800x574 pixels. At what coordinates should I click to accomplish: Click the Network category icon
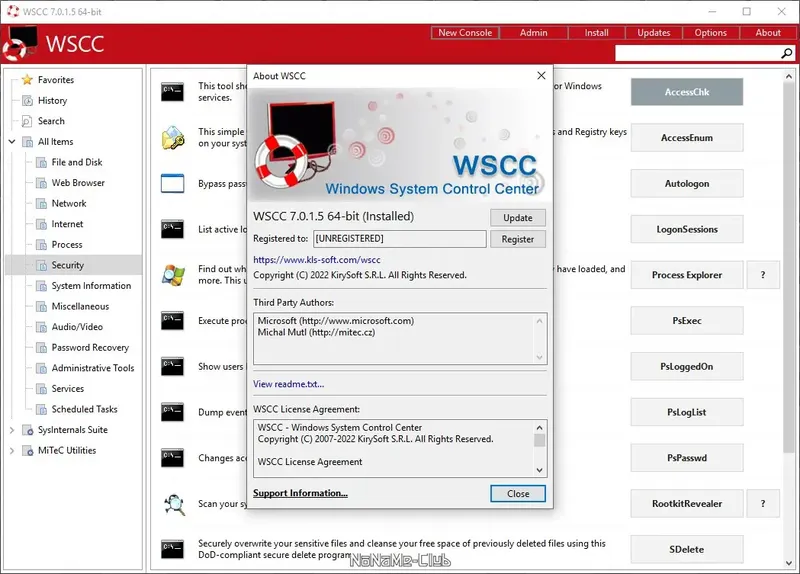(41, 204)
